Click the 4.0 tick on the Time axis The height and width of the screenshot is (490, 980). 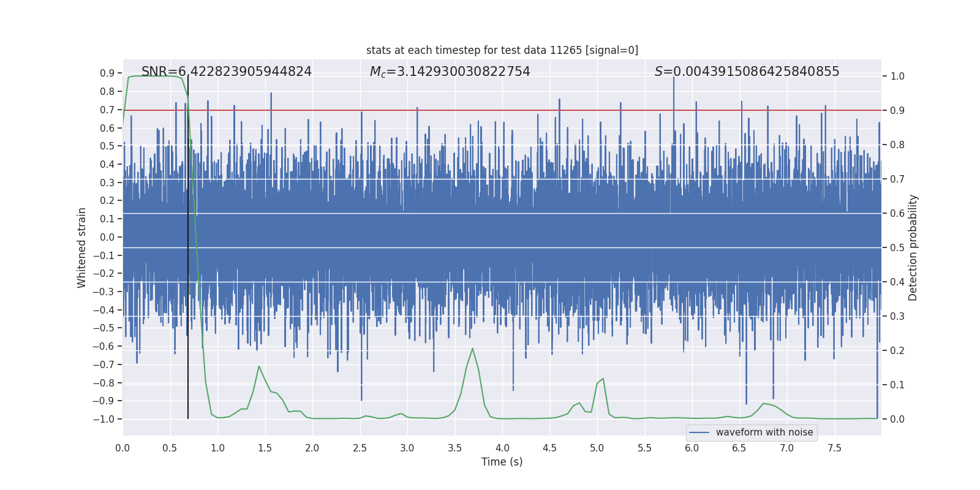click(502, 448)
